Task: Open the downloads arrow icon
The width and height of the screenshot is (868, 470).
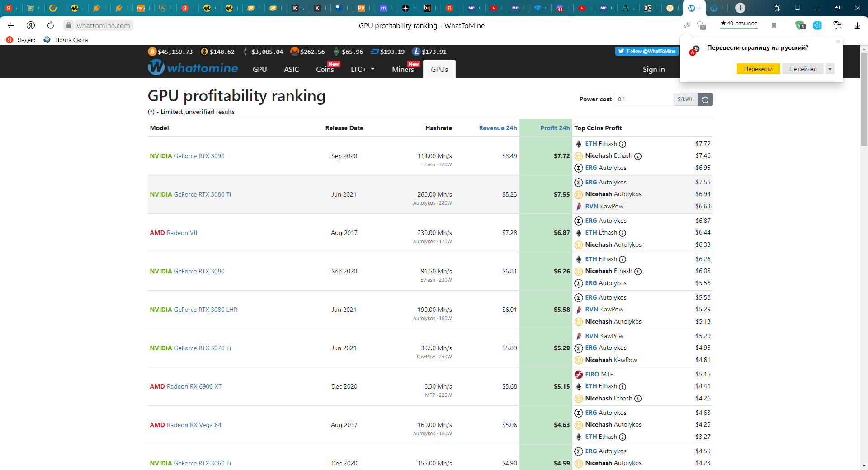Action: tap(857, 25)
